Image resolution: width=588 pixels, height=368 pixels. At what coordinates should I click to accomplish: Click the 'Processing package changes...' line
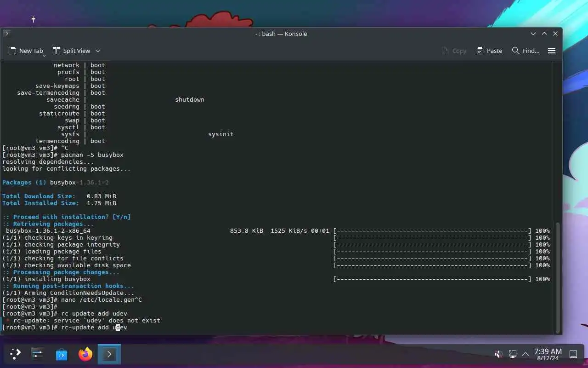pyautogui.click(x=61, y=272)
